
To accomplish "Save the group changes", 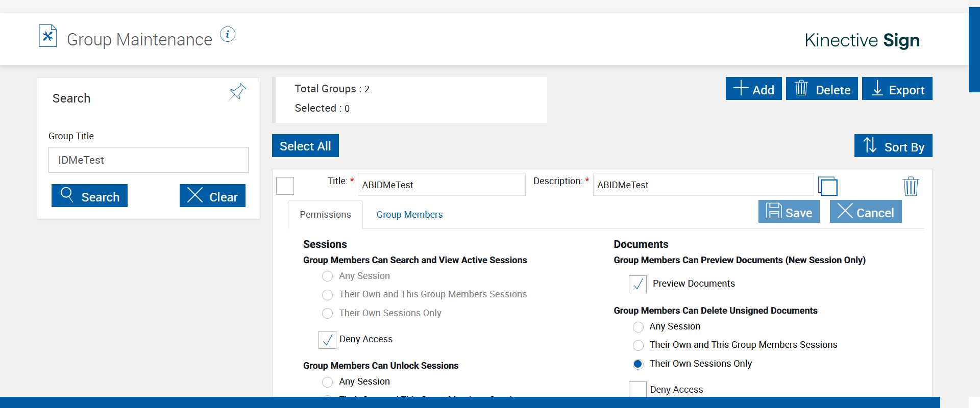I will tap(789, 212).
